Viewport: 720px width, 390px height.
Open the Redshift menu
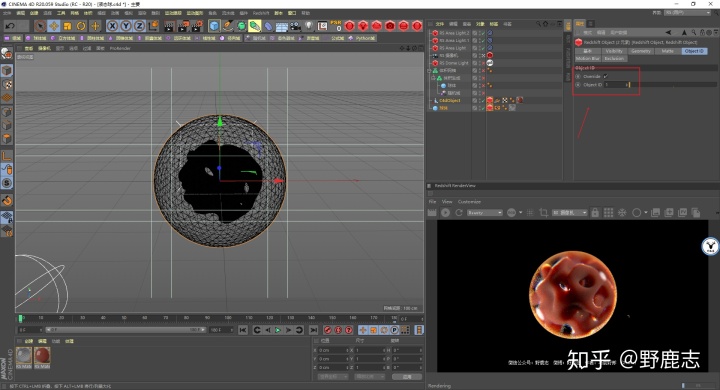pos(261,13)
